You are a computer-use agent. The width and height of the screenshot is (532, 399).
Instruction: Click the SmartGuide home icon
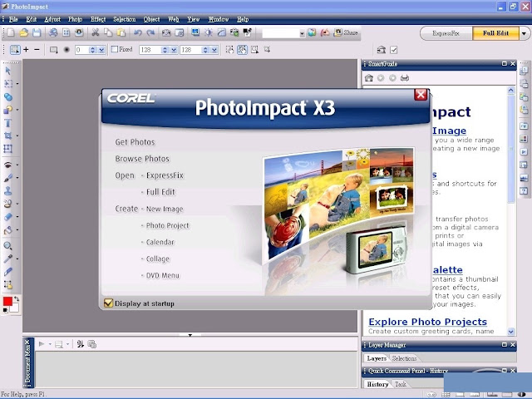[x=369, y=78]
